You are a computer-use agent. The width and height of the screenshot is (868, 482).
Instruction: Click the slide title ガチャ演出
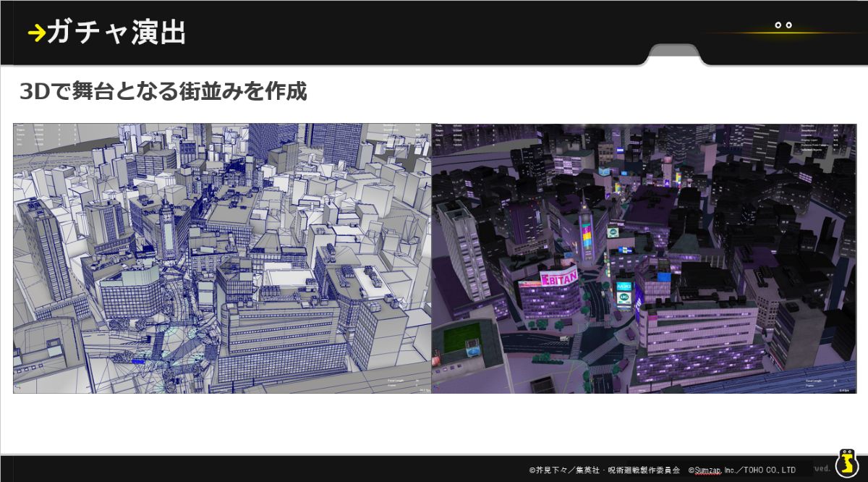(116, 33)
